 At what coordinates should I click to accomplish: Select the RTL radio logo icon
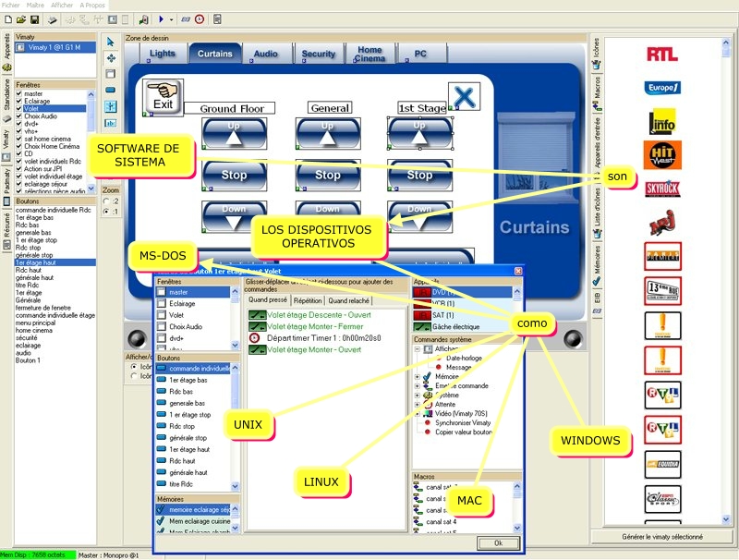662,54
